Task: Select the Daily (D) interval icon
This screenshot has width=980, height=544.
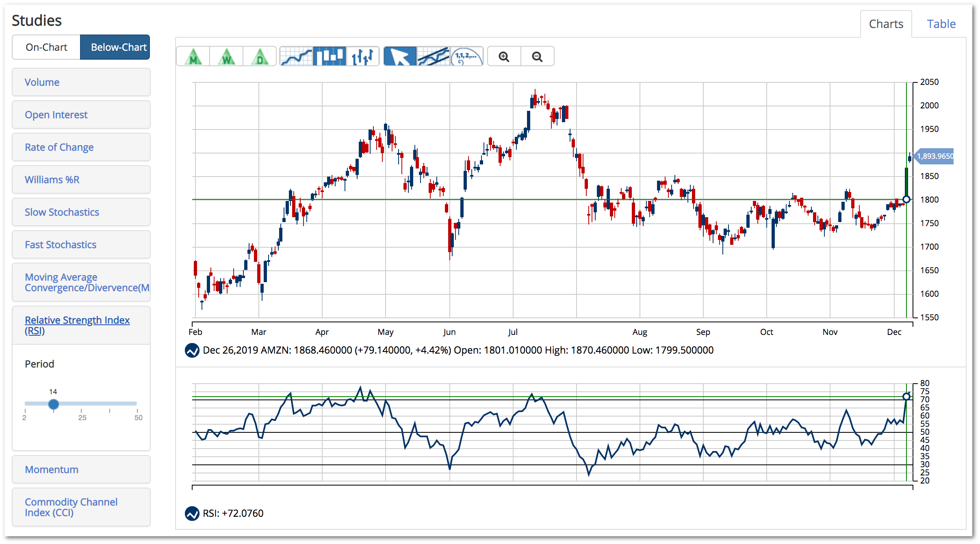Action: point(260,56)
